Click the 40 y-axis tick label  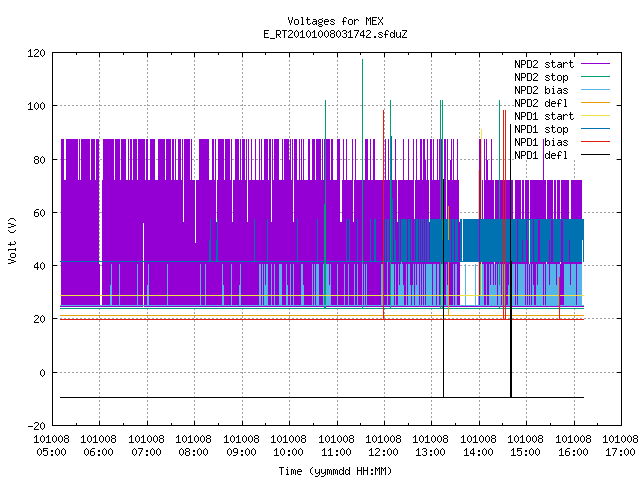tap(39, 267)
